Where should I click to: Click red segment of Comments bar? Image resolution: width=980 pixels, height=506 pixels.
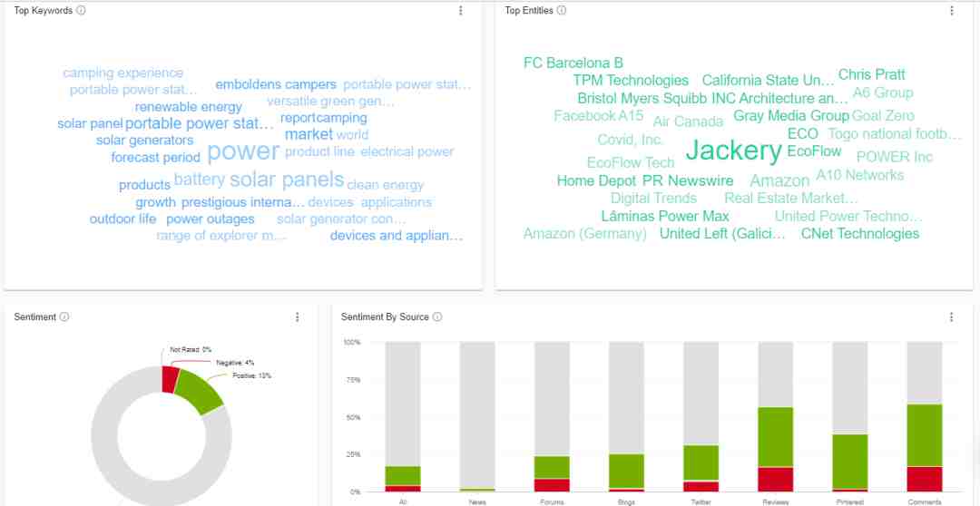(x=925, y=479)
